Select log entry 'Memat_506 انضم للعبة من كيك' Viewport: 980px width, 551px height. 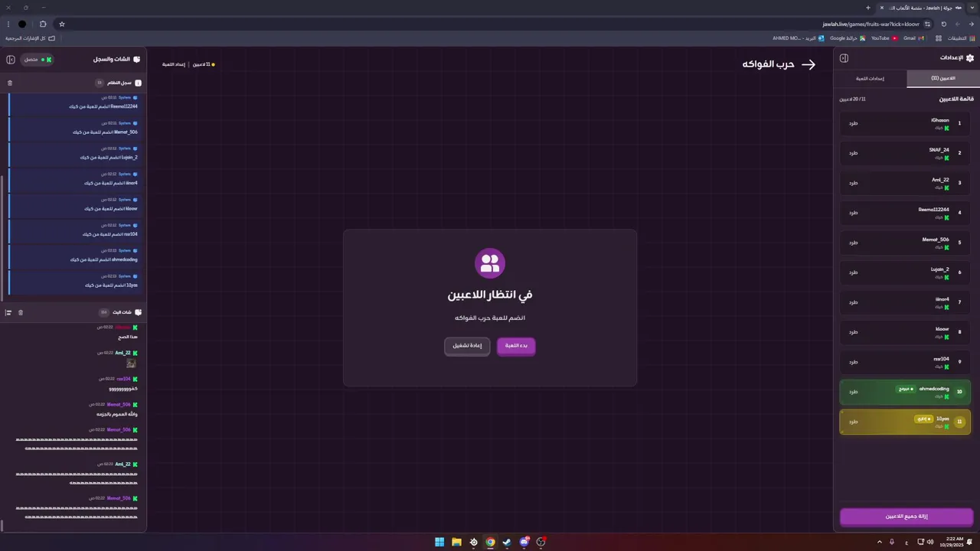click(x=74, y=128)
